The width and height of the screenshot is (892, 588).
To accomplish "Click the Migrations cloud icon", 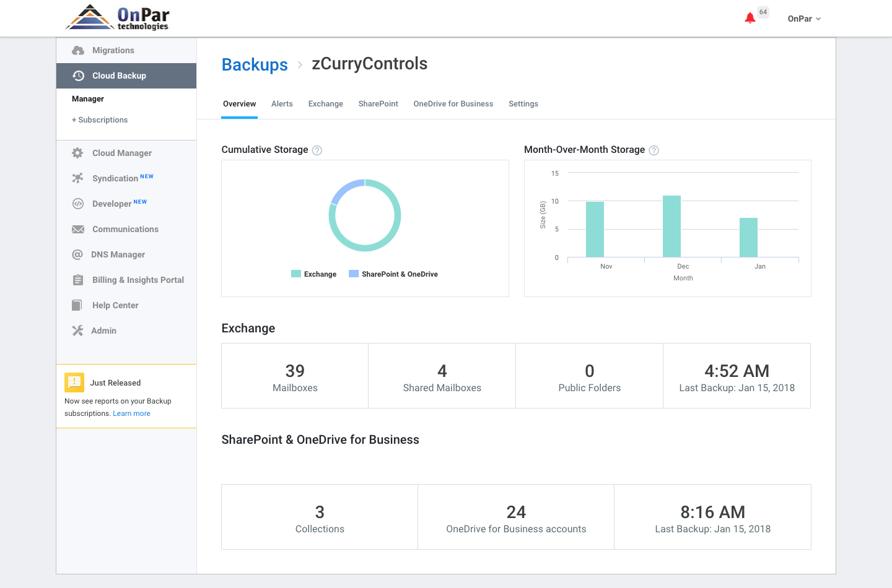I will [x=78, y=51].
